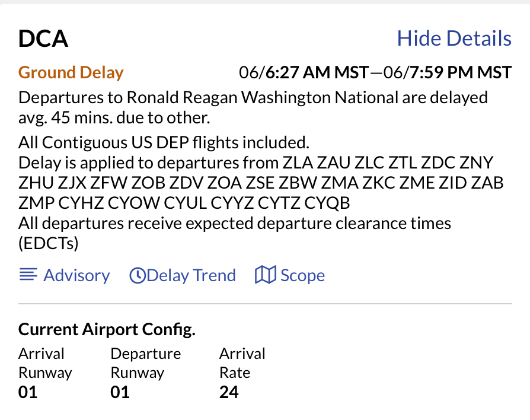
Task: Click the DCA airport code heading
Action: (43, 39)
